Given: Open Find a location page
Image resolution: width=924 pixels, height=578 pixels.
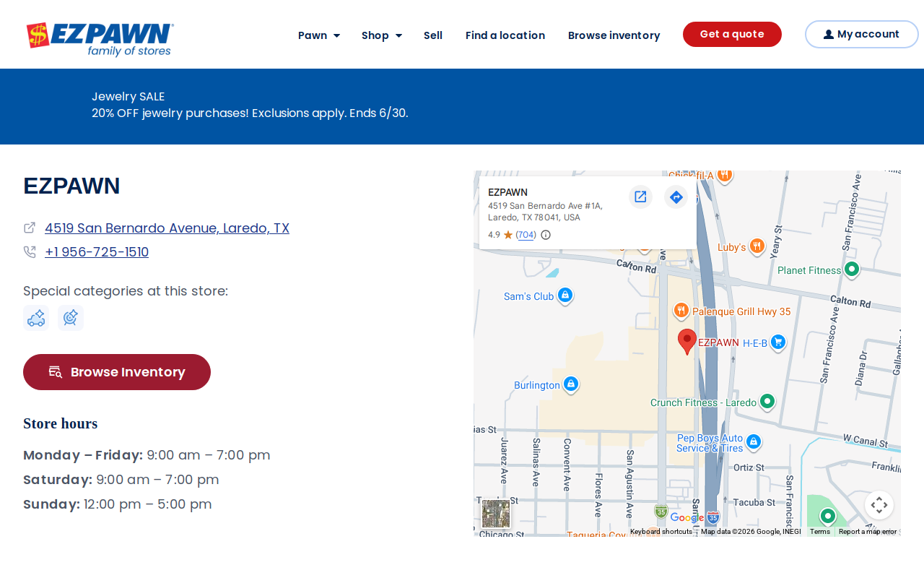Looking at the screenshot, I should [505, 35].
